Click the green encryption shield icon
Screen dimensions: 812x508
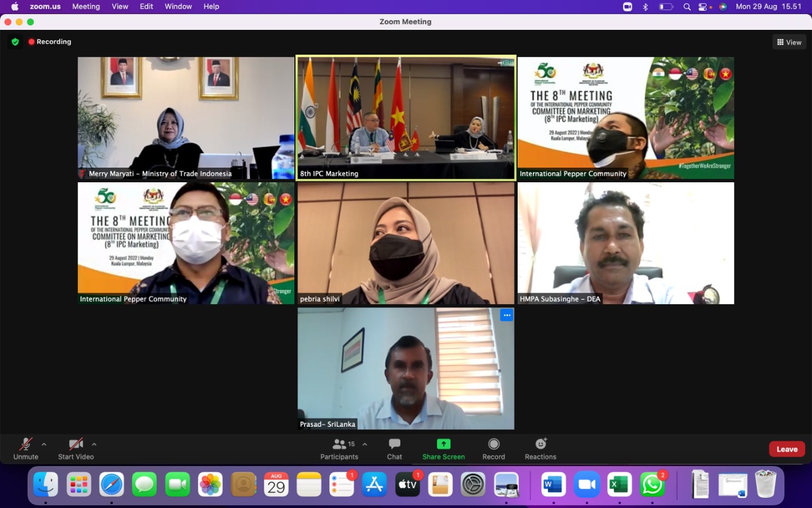15,42
